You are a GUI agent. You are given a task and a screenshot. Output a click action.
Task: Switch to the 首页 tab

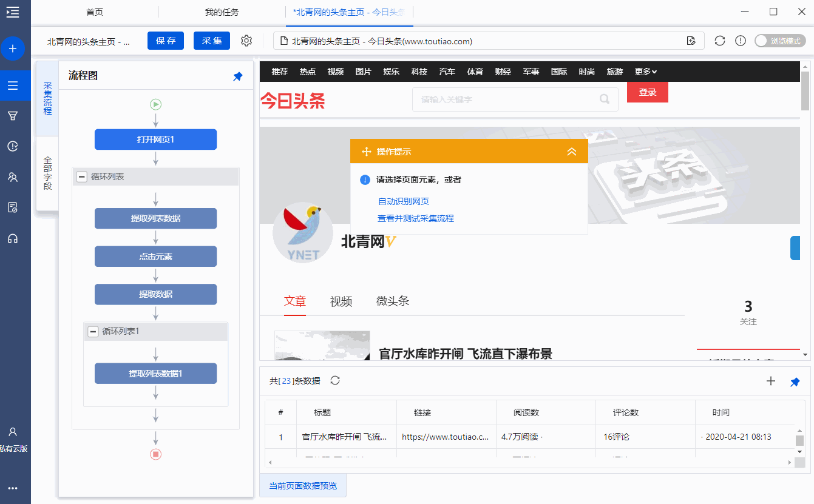pyautogui.click(x=94, y=12)
